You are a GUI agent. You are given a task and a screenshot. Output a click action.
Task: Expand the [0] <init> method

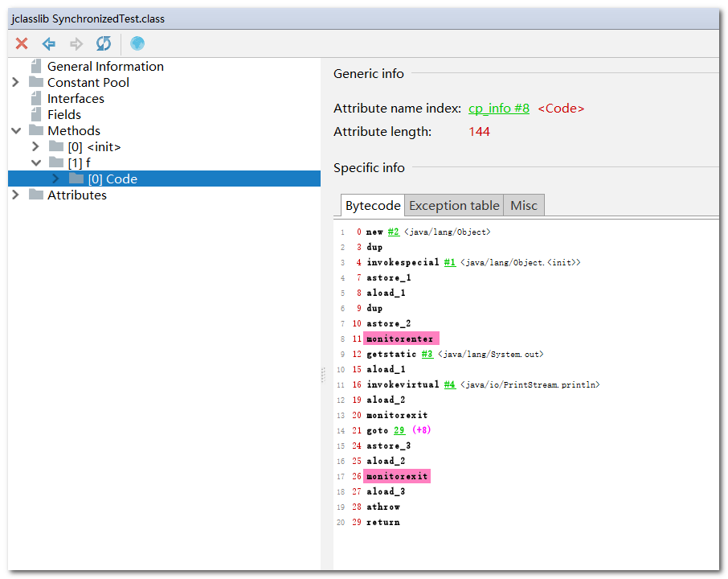tap(35, 147)
